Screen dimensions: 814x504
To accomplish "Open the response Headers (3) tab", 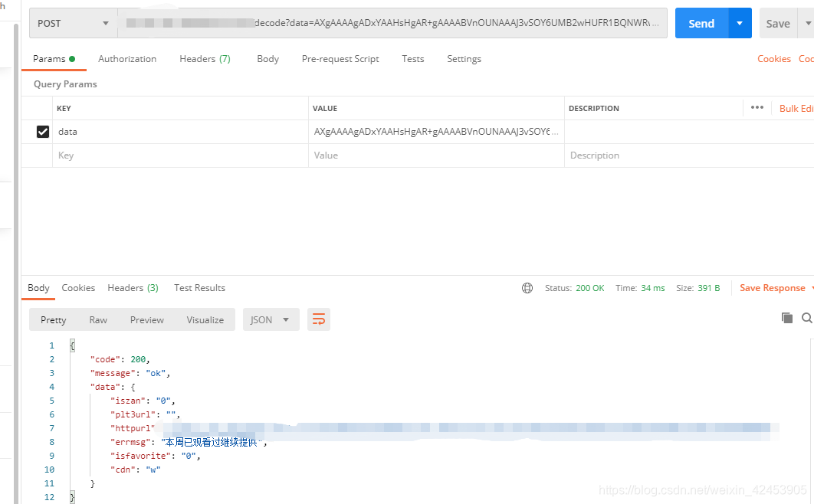I will click(x=133, y=288).
